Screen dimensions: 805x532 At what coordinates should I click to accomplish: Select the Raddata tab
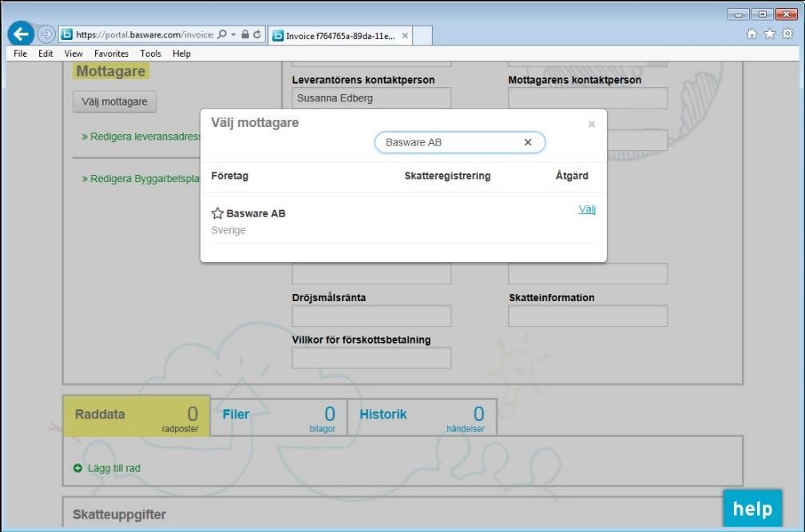click(137, 416)
